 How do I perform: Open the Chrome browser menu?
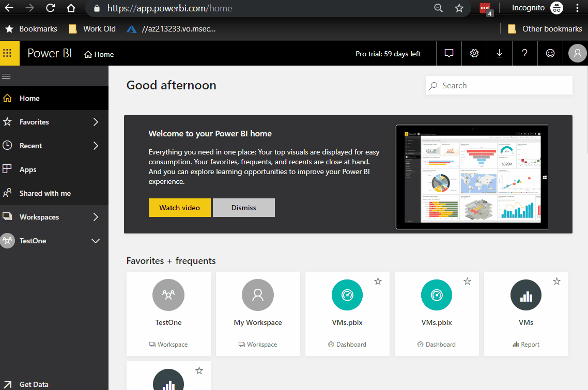[x=577, y=8]
